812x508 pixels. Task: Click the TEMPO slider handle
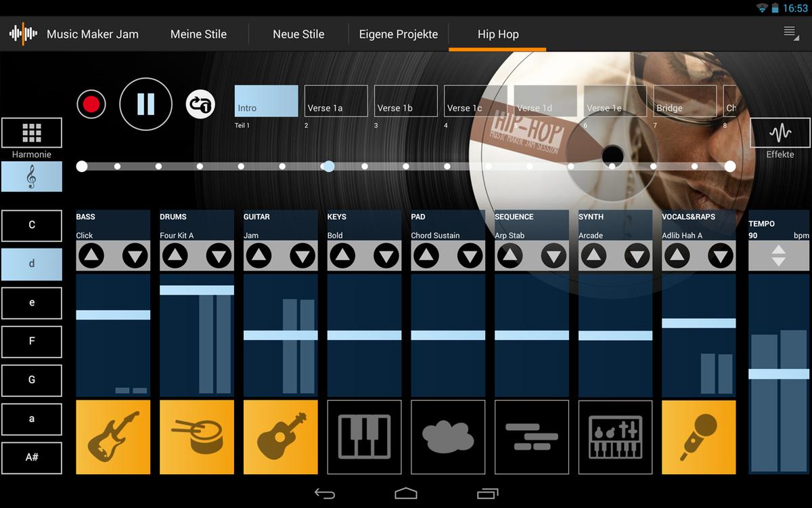[x=779, y=374]
